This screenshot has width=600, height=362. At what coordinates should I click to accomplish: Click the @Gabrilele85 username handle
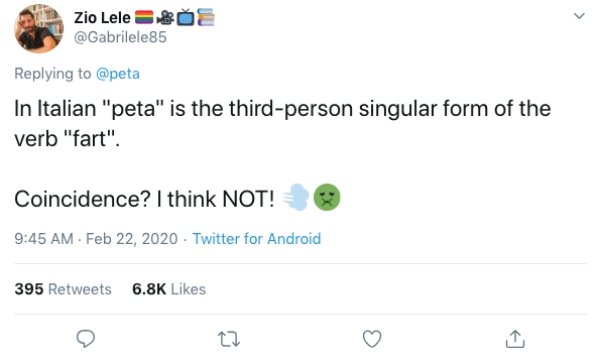[x=120, y=37]
